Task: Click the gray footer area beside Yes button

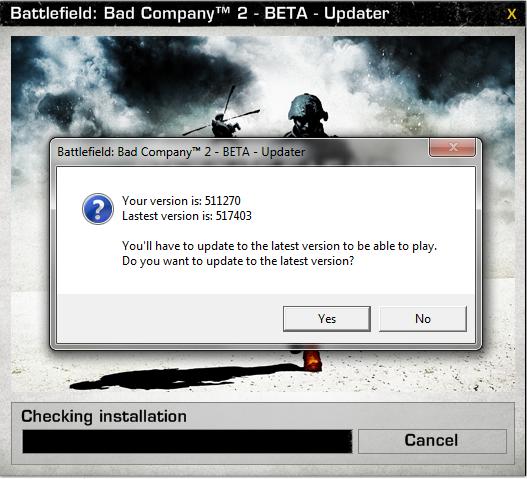Action: (170, 318)
